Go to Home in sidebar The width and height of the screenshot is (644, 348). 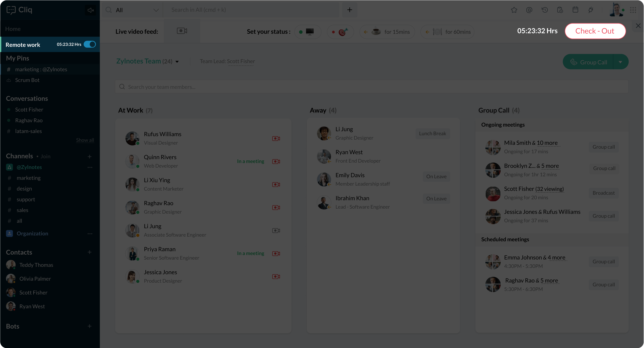[x=13, y=29]
